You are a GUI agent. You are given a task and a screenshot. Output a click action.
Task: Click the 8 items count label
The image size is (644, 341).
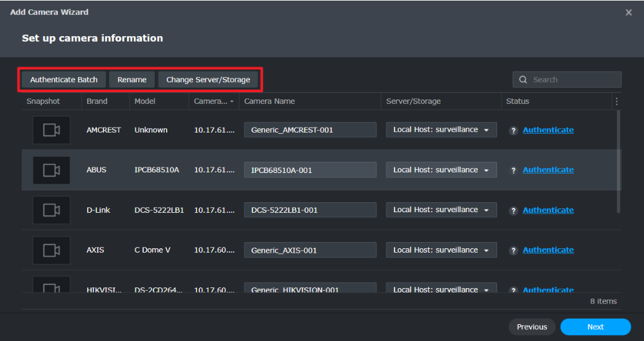pos(604,301)
